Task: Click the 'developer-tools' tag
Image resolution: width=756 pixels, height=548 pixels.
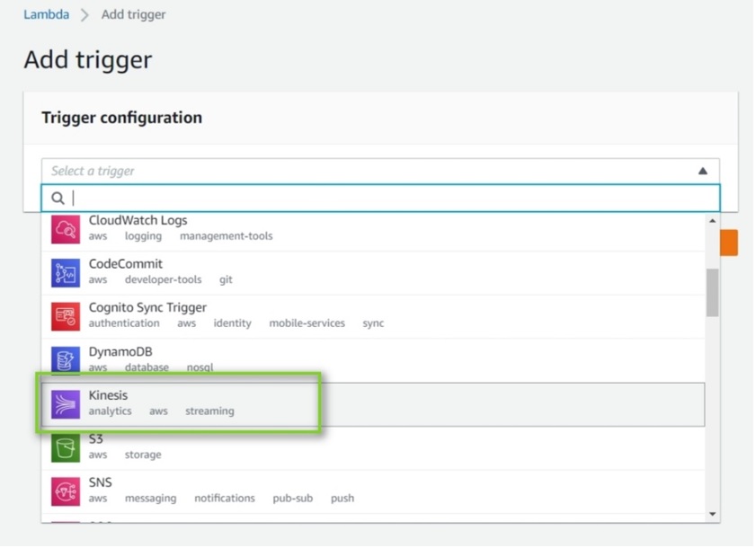Action: (163, 279)
